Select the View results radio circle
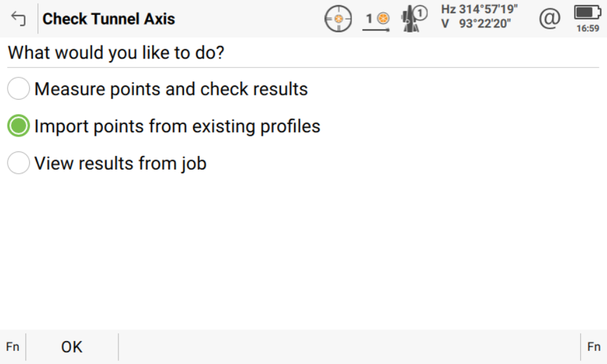 click(19, 163)
